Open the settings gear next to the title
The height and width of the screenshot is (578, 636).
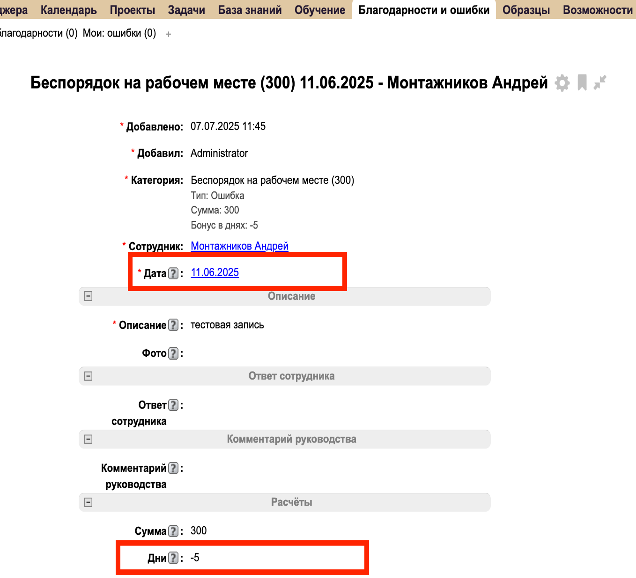point(562,83)
